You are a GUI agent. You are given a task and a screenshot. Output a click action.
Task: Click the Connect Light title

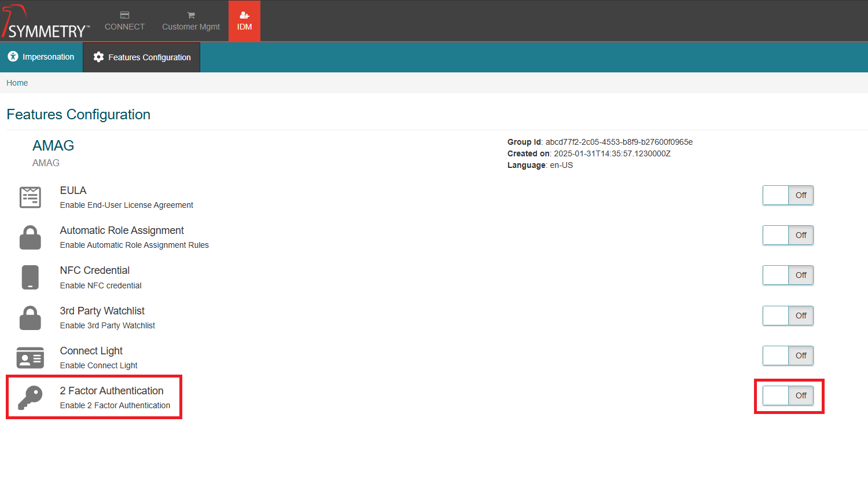click(91, 351)
